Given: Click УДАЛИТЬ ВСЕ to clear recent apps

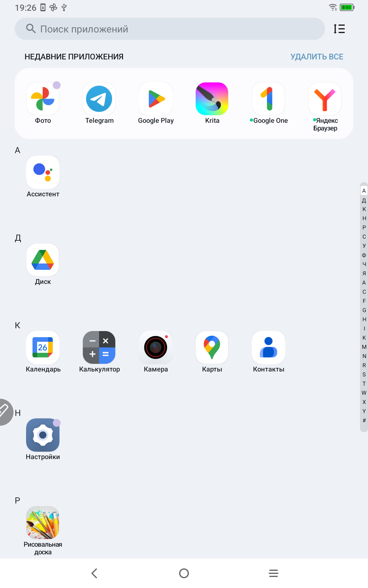Looking at the screenshot, I should pyautogui.click(x=317, y=57).
